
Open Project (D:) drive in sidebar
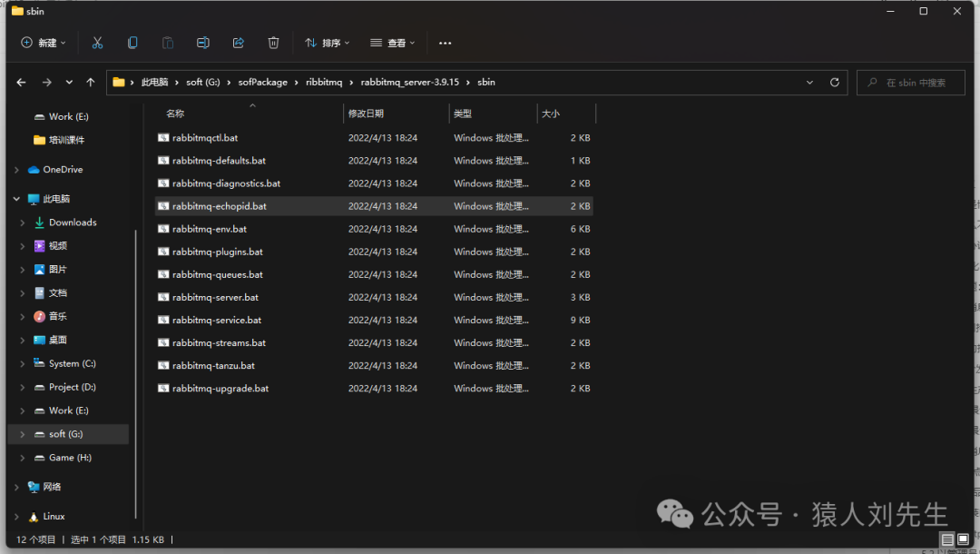coord(72,387)
